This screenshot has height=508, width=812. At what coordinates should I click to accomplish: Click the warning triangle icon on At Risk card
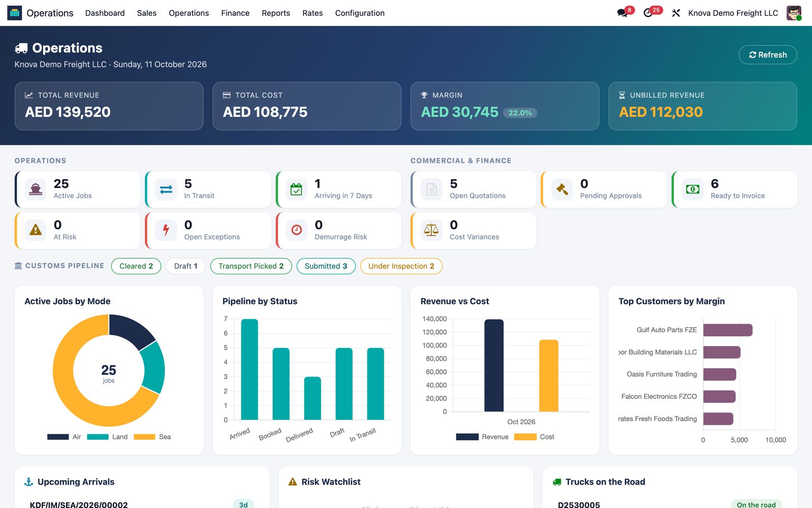(x=36, y=230)
